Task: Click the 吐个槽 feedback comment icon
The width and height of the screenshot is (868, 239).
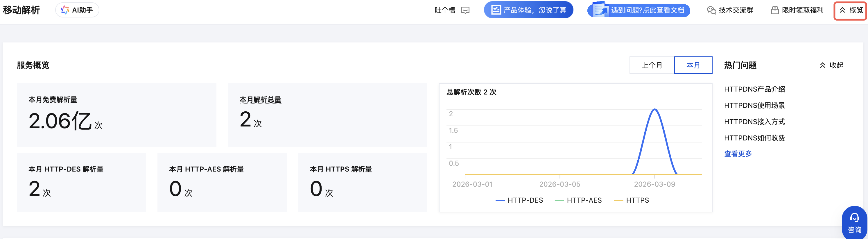Action: (x=465, y=10)
